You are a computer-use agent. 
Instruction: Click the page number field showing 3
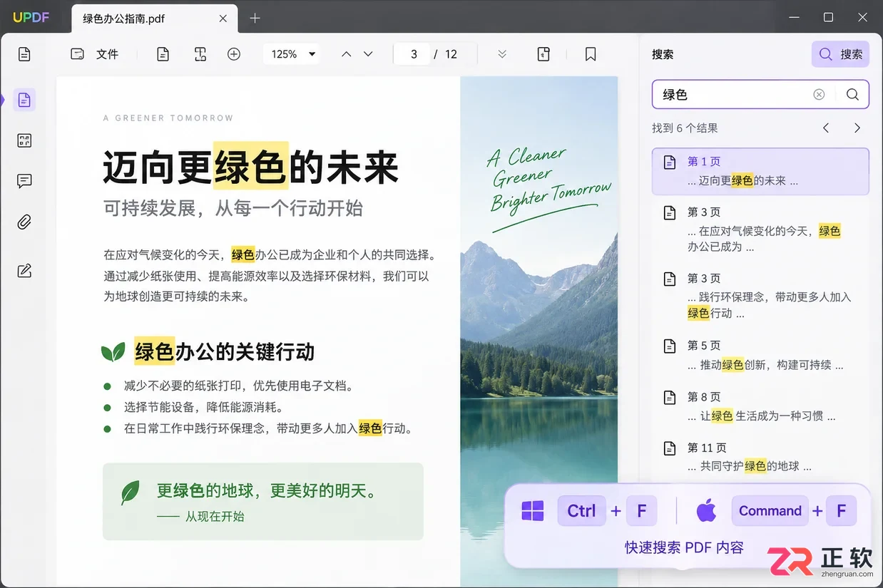[413, 54]
